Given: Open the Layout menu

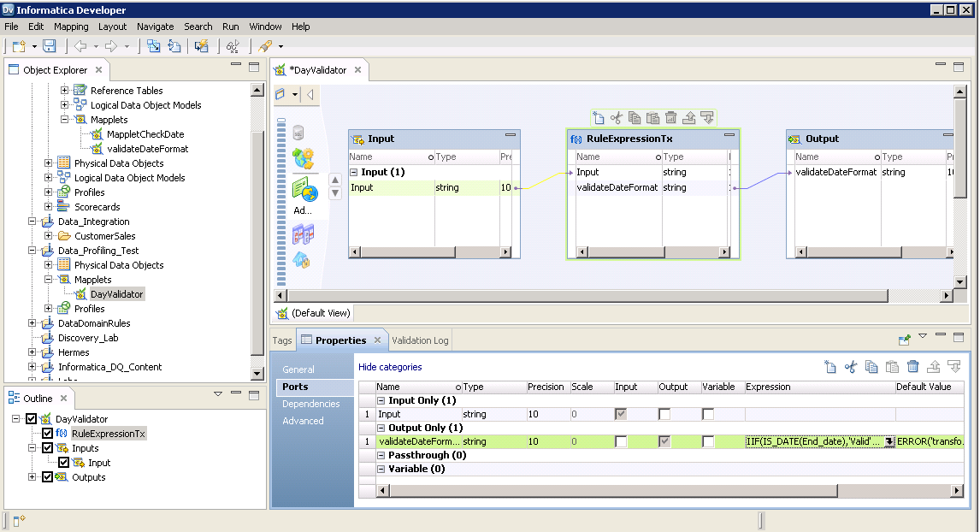Looking at the screenshot, I should [113, 27].
